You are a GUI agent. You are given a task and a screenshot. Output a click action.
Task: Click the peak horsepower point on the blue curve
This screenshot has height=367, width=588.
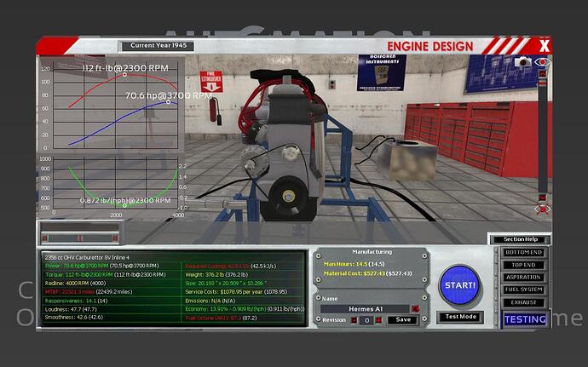pos(168,102)
